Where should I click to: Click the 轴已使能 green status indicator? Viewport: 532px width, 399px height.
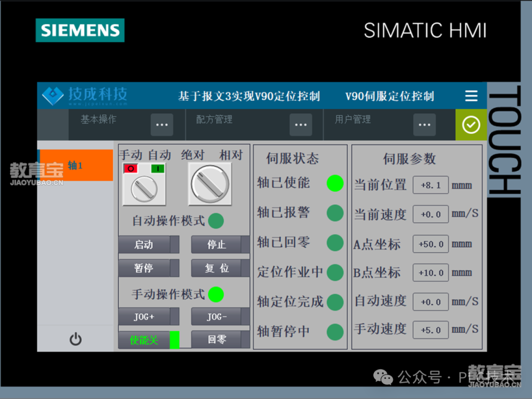[335, 183]
